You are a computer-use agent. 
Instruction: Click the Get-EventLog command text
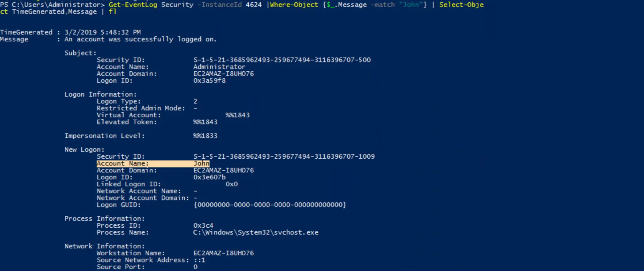(133, 5)
